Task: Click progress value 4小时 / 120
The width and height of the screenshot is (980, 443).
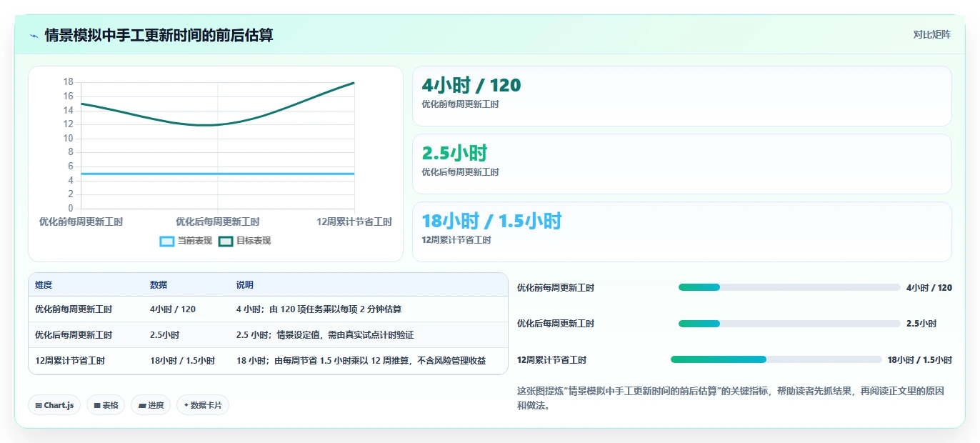Action: pos(929,288)
